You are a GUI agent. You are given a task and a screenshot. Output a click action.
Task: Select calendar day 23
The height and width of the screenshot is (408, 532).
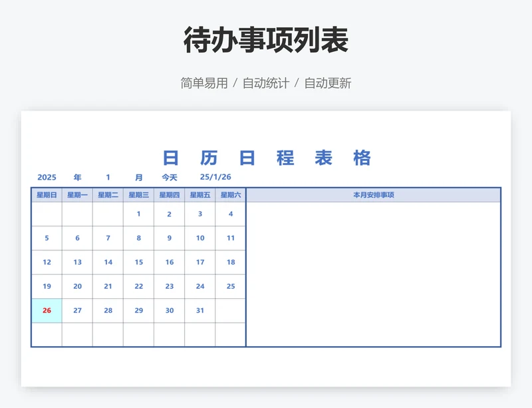coord(170,286)
